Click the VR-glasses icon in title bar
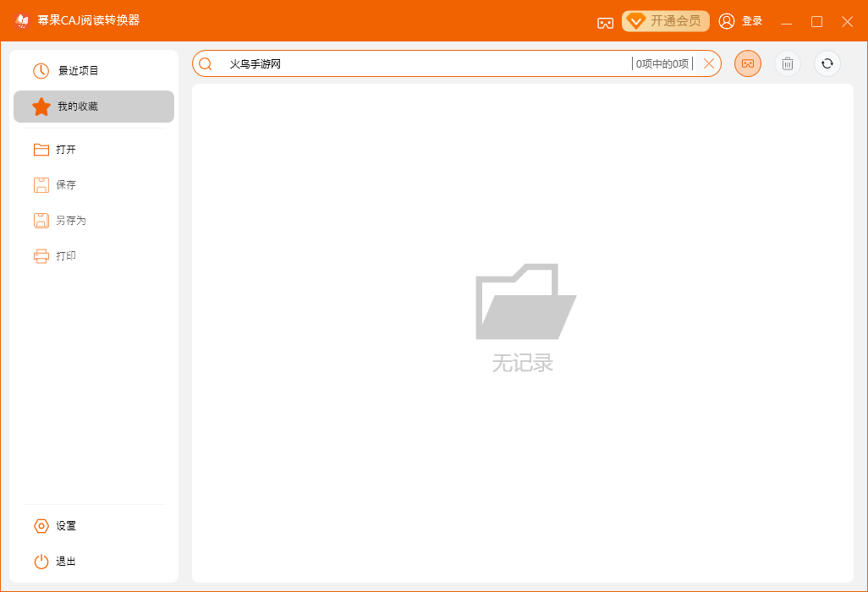 pos(605,23)
